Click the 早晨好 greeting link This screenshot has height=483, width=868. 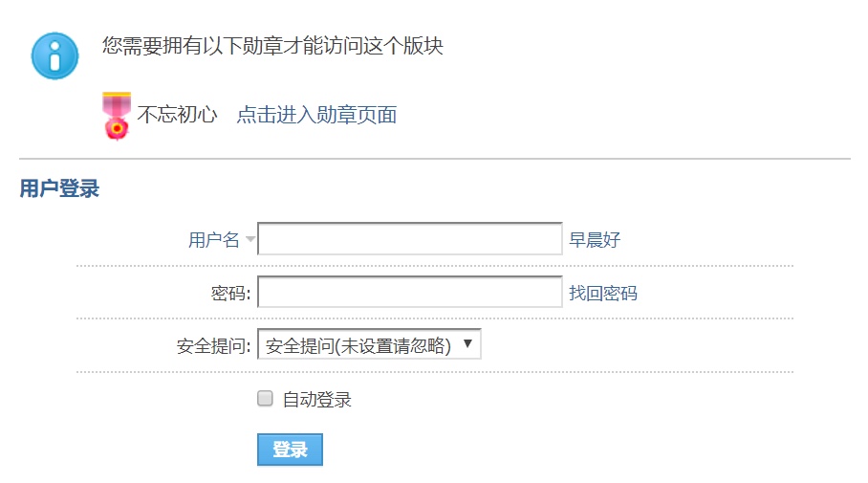click(595, 240)
